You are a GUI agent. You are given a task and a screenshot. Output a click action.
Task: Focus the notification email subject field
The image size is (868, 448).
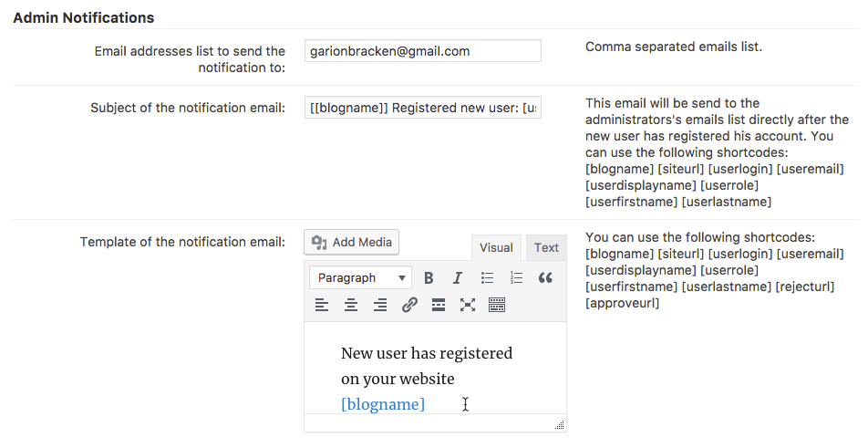422,108
